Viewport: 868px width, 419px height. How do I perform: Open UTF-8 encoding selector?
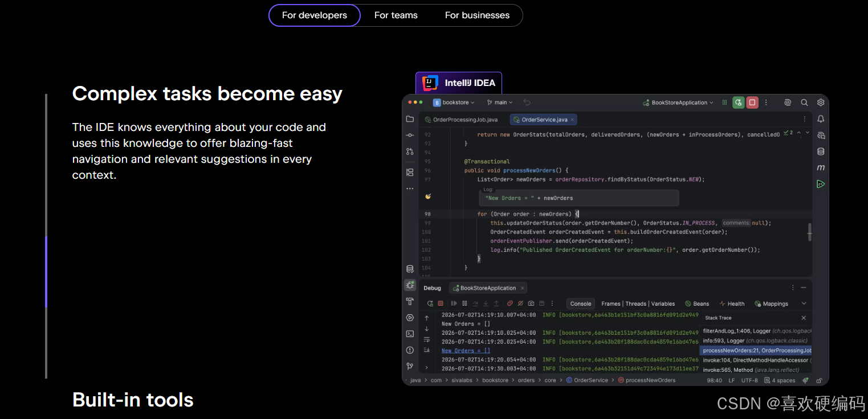click(749, 380)
